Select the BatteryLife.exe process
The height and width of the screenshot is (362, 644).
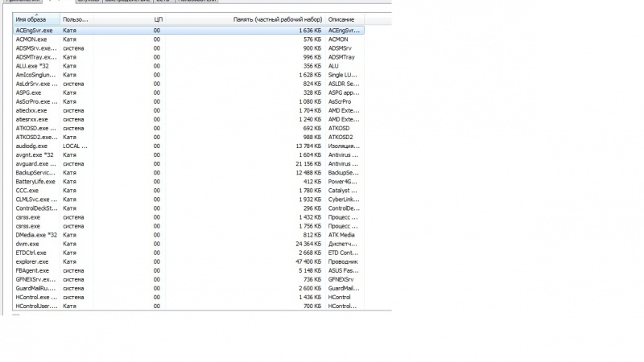coord(188,182)
